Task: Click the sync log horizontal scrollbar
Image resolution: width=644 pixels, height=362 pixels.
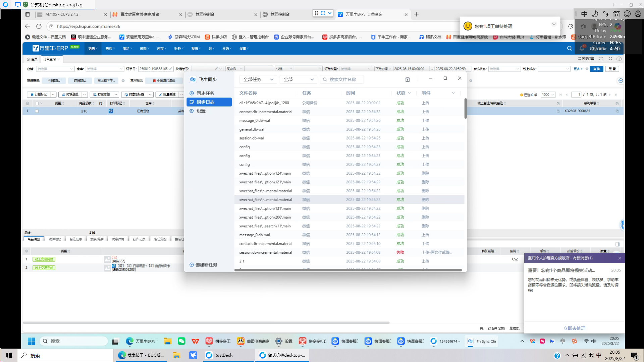Action: click(348, 270)
